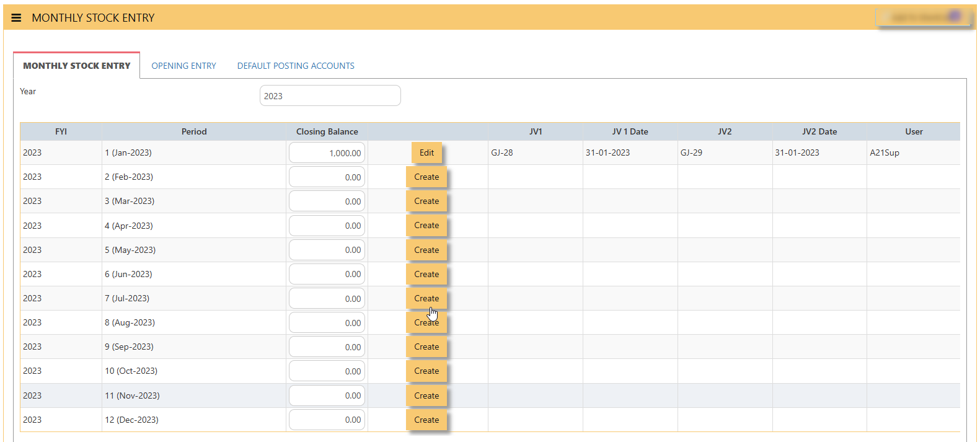Image resolution: width=980 pixels, height=442 pixels.
Task: Focus the Sep-2023 closing balance field
Action: pyautogui.click(x=327, y=347)
